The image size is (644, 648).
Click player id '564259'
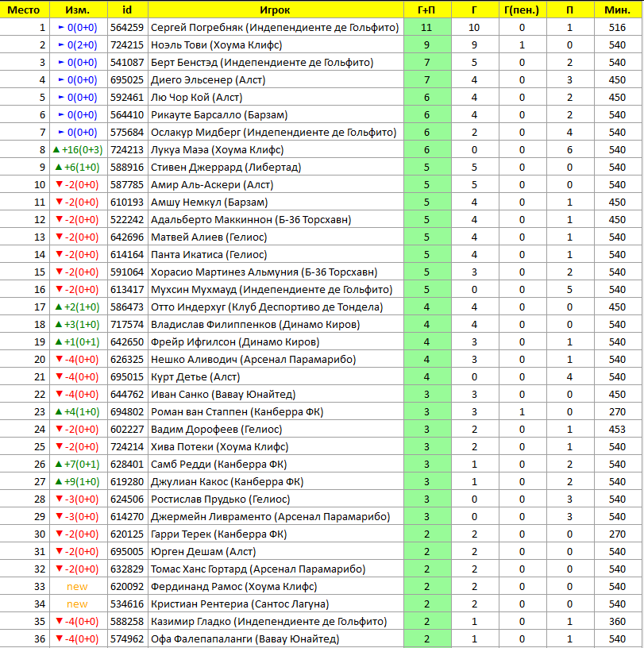coord(127,27)
